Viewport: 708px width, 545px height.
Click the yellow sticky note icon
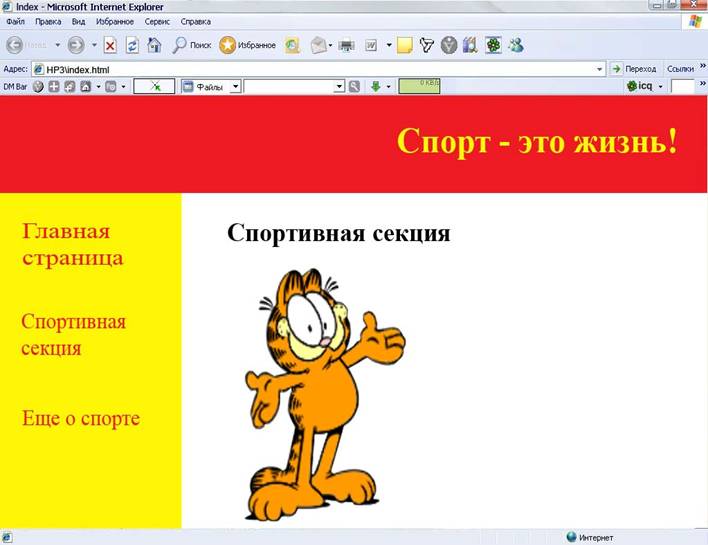(405, 46)
